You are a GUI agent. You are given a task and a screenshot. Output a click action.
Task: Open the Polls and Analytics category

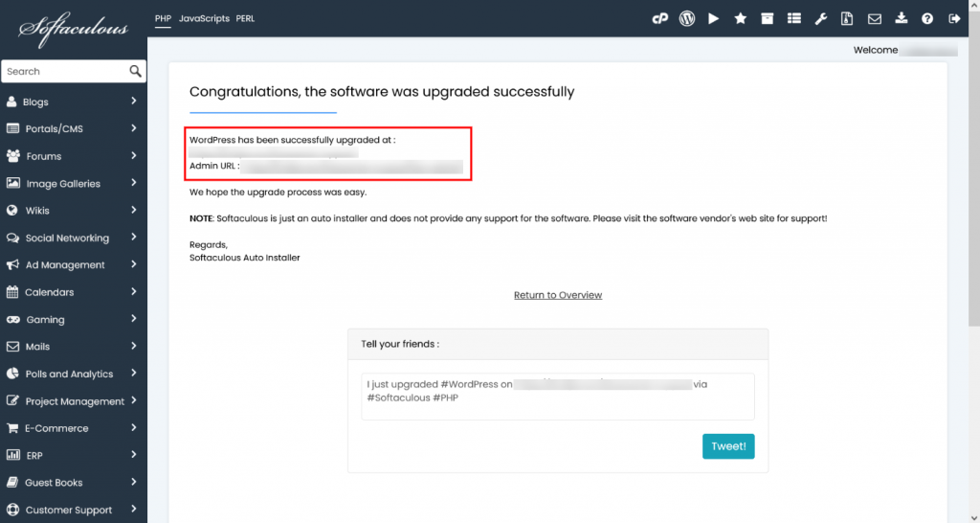(73, 374)
